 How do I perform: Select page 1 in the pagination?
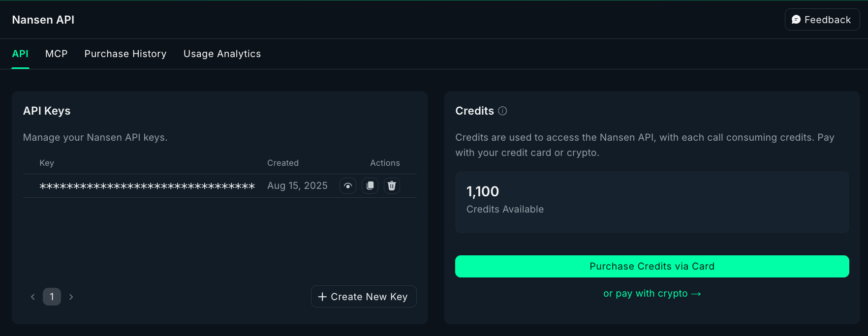pos(52,297)
